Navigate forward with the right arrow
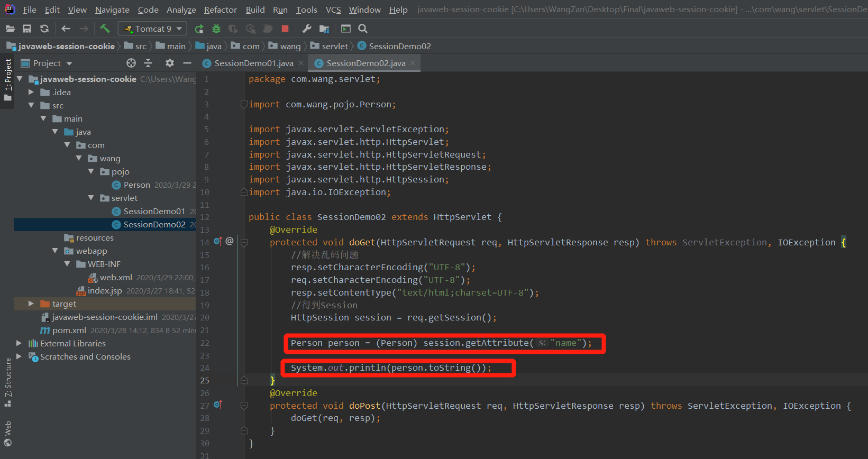This screenshot has width=868, height=459. pos(84,29)
